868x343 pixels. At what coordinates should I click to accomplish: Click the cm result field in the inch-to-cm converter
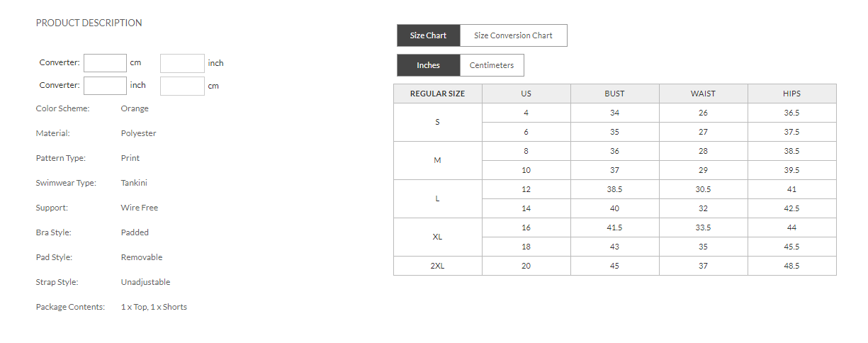182,86
